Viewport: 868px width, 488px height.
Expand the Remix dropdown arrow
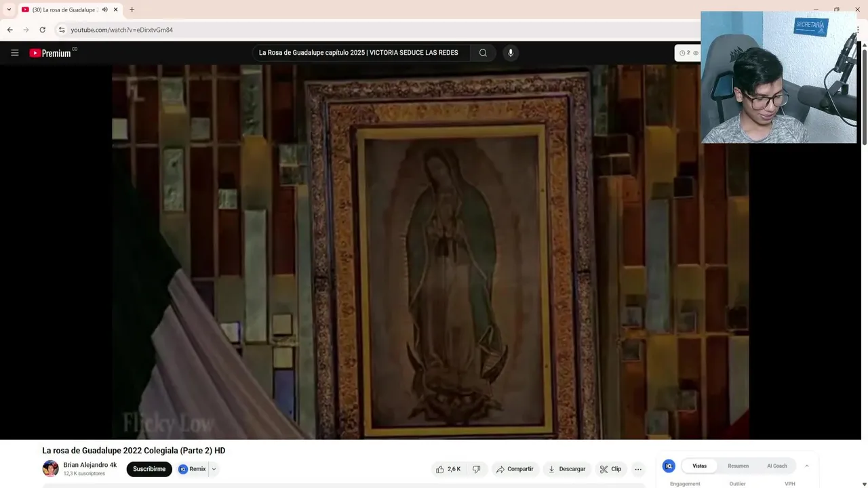click(214, 469)
